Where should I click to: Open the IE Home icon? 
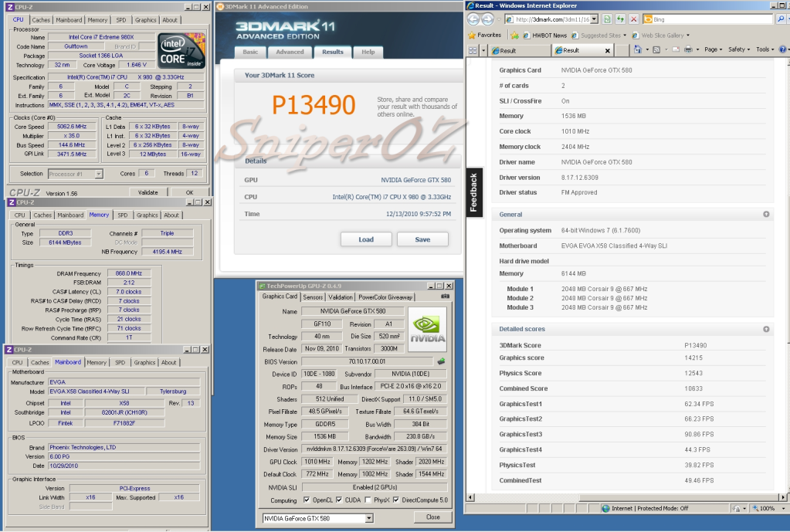click(x=638, y=49)
